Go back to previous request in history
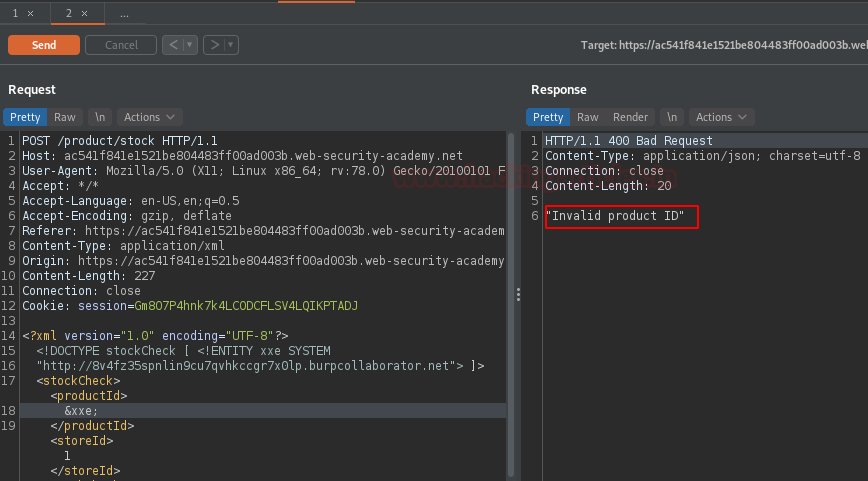This screenshot has height=481, width=868. (x=173, y=45)
